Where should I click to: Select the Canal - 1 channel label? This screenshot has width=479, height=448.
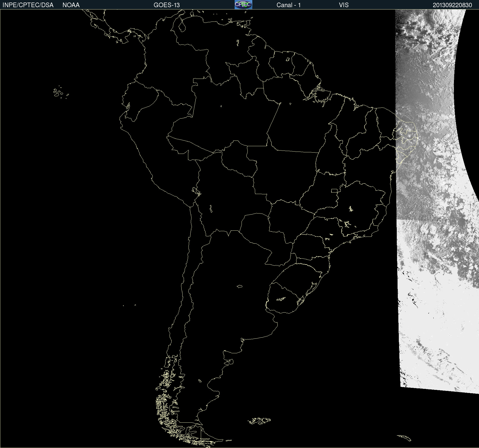point(288,5)
